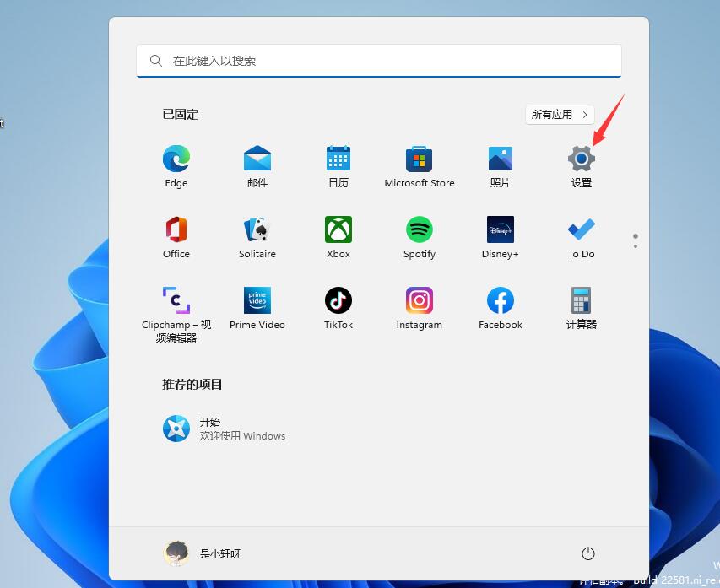This screenshot has width=720, height=588.
Task: Click the username 是小轩呀
Action: [220, 554]
